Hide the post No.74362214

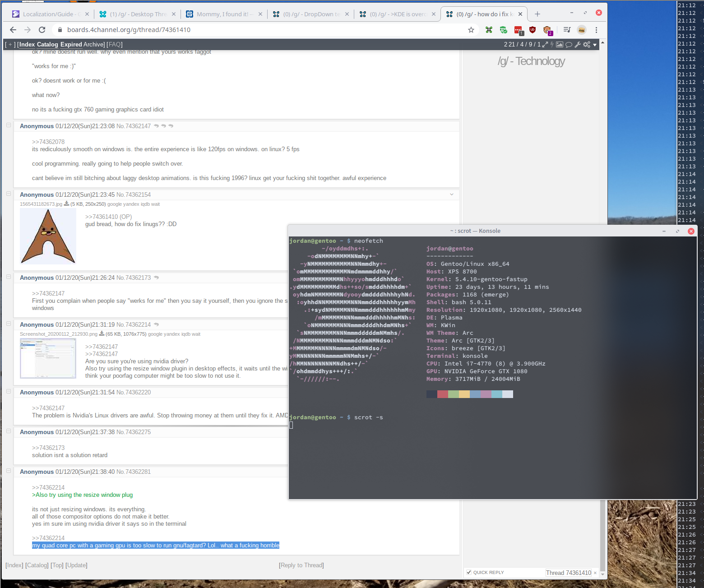[9, 324]
